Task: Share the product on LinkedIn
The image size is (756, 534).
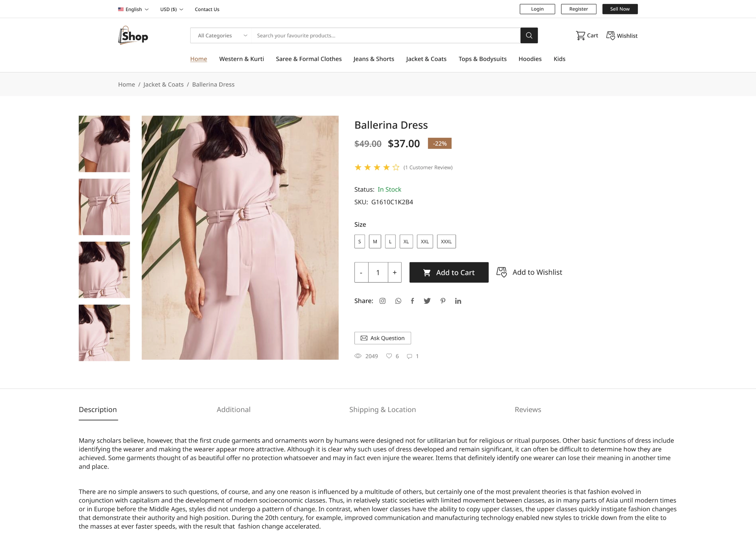Action: [x=458, y=301]
